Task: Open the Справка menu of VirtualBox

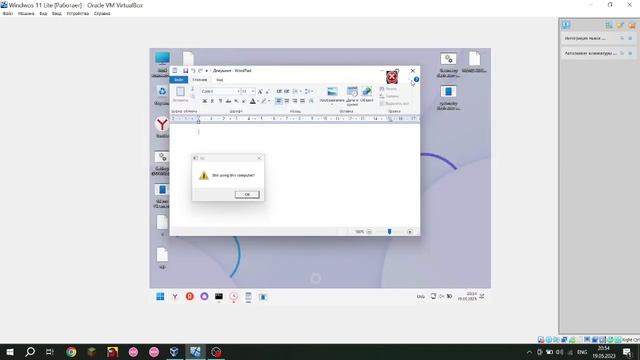Action: point(102,13)
